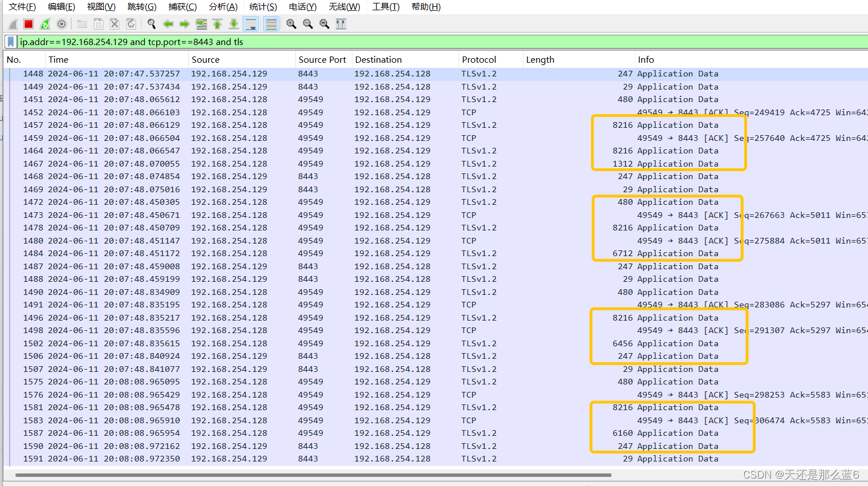The height and width of the screenshot is (486, 868).
Task: Sort by the No. column header
Action: [x=25, y=60]
